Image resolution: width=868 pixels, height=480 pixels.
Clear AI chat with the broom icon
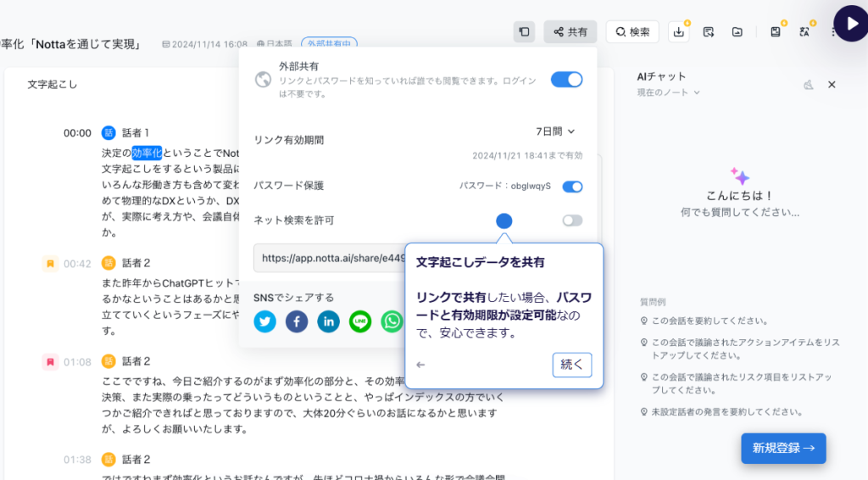[809, 85]
